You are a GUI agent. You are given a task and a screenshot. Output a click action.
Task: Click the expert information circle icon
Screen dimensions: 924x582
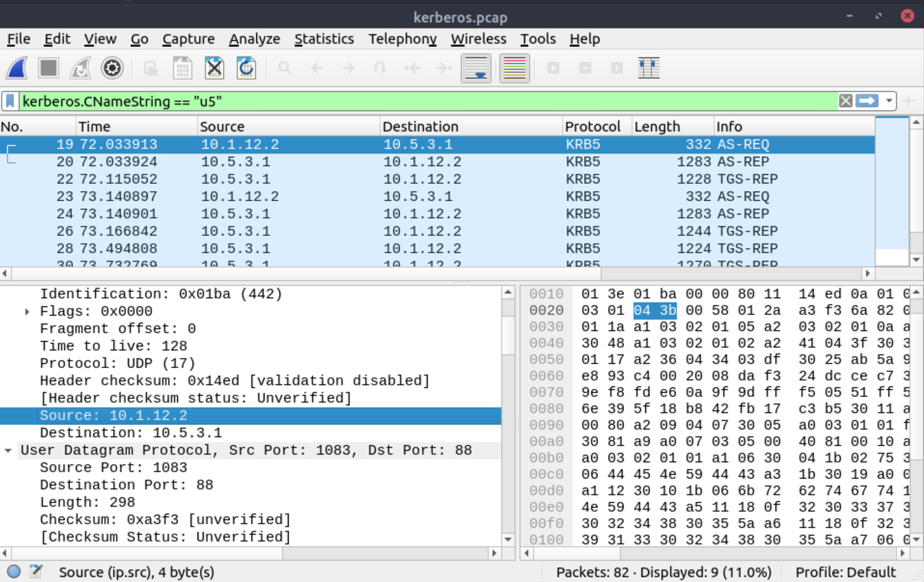(14, 571)
